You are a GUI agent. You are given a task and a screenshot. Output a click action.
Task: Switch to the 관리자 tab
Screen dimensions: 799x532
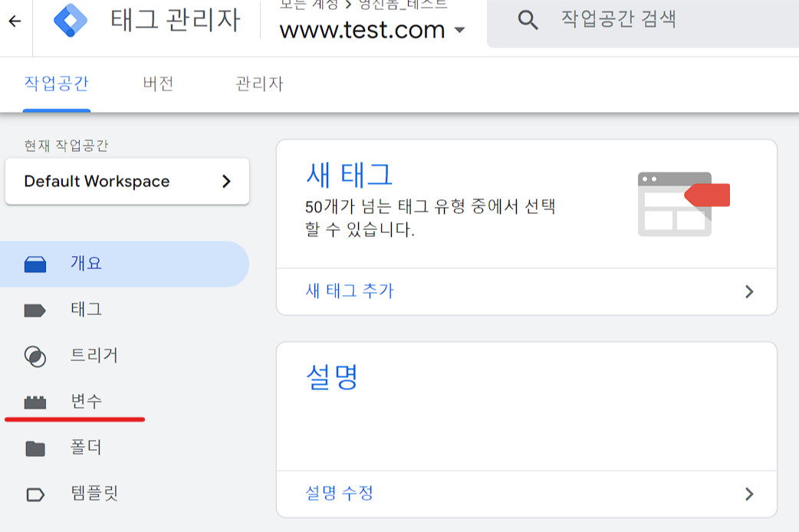tap(259, 84)
